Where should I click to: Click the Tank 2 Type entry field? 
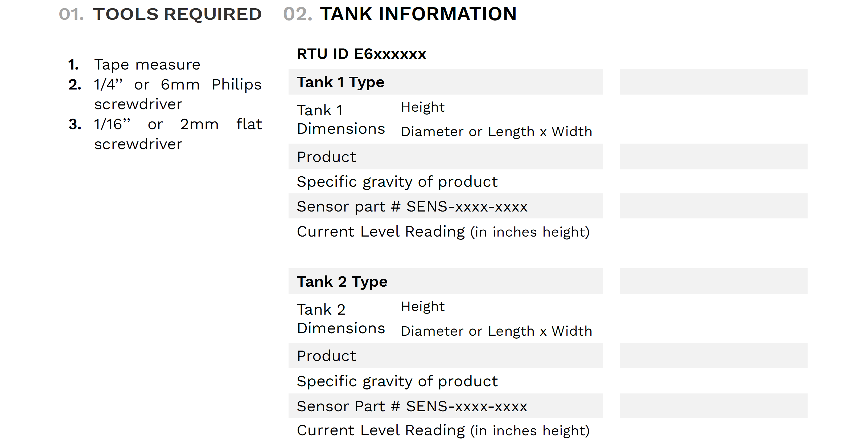pos(713,281)
